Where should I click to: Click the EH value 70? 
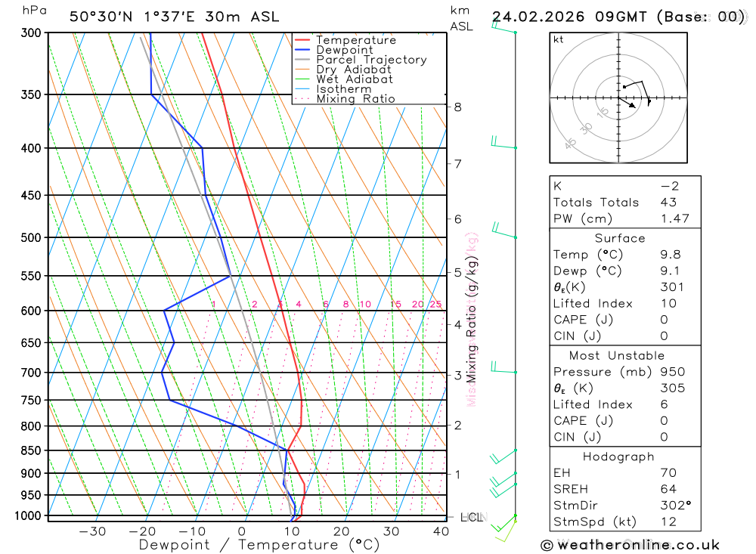668,473
